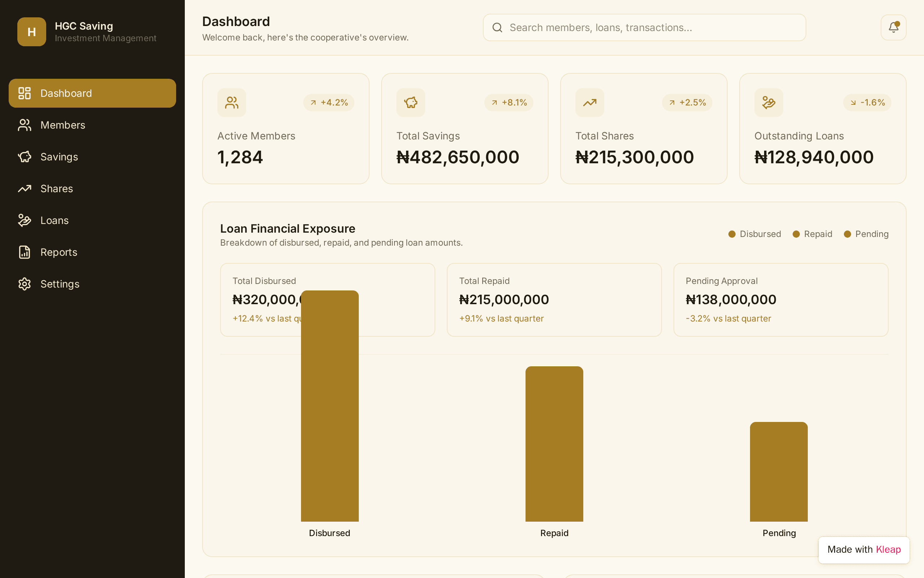Open the Reports page

[92, 252]
